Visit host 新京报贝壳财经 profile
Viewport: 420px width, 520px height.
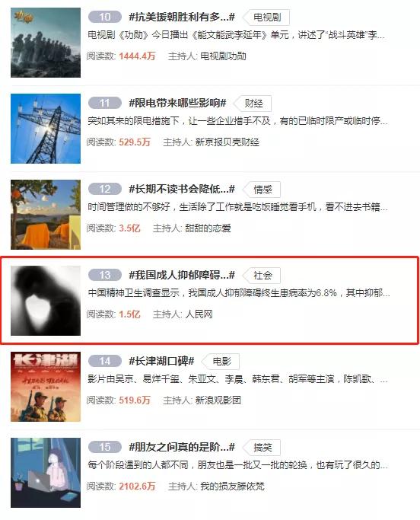[x=227, y=142]
